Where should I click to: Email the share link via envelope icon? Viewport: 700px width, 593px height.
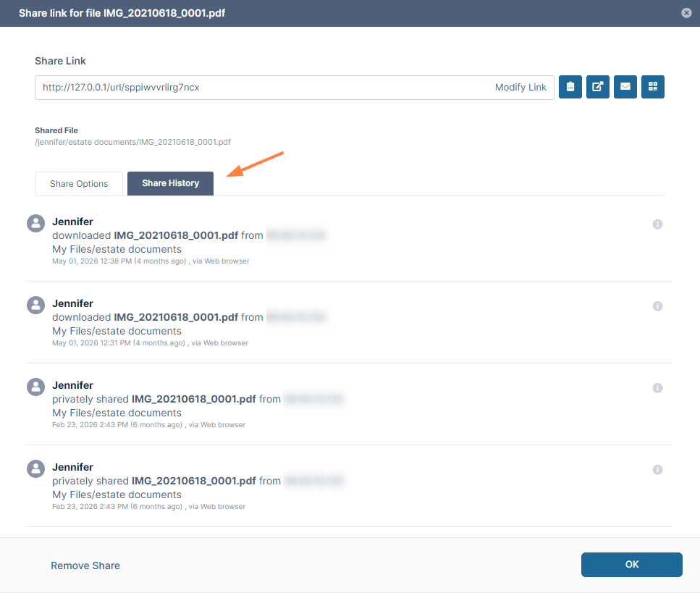(x=625, y=87)
